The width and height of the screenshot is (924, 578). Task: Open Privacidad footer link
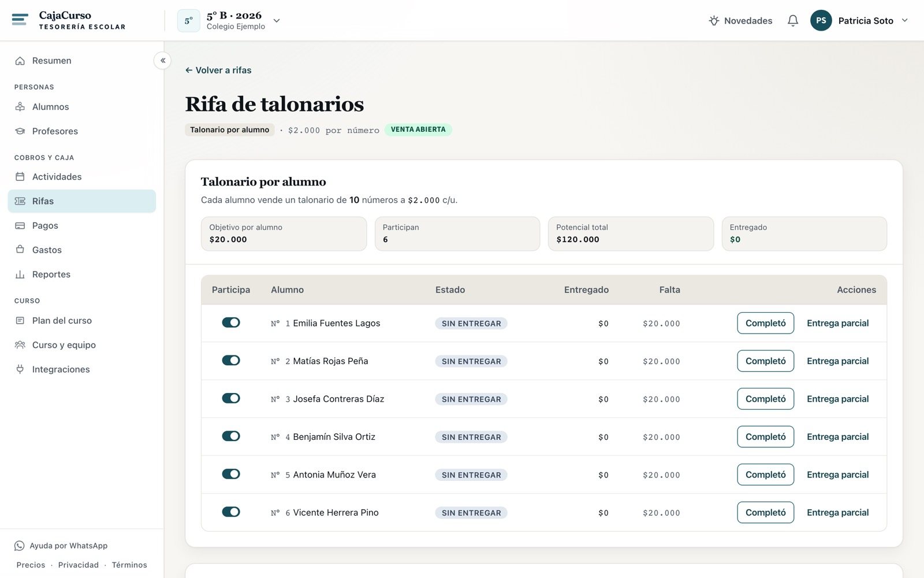click(x=78, y=565)
